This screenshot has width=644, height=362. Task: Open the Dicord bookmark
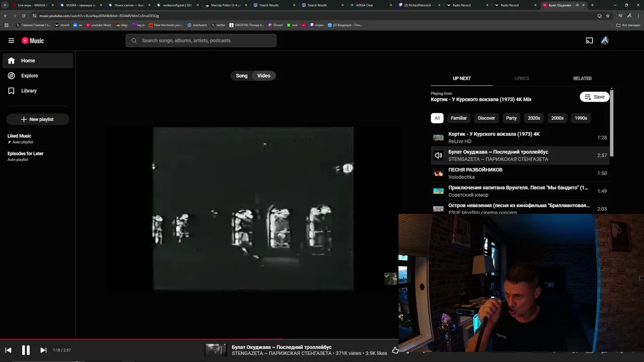[276, 25]
